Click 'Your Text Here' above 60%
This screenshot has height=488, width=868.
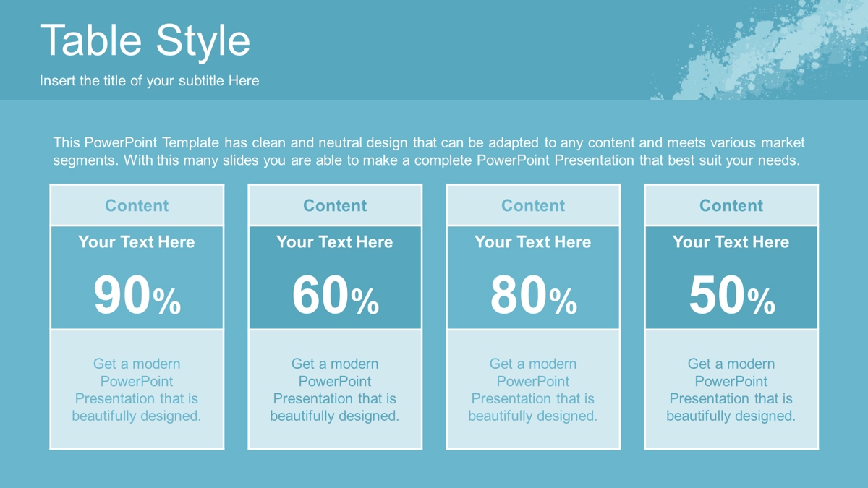point(335,242)
